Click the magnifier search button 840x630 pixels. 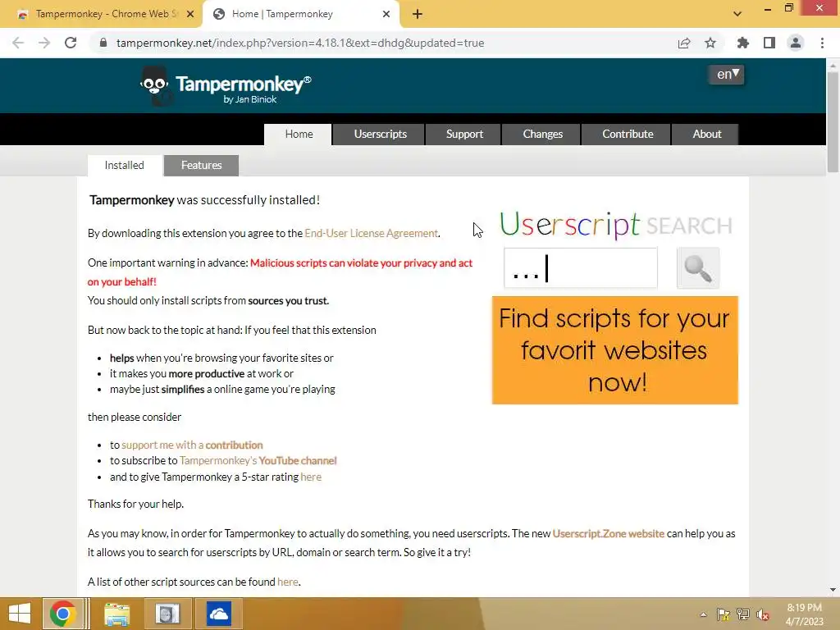point(698,268)
